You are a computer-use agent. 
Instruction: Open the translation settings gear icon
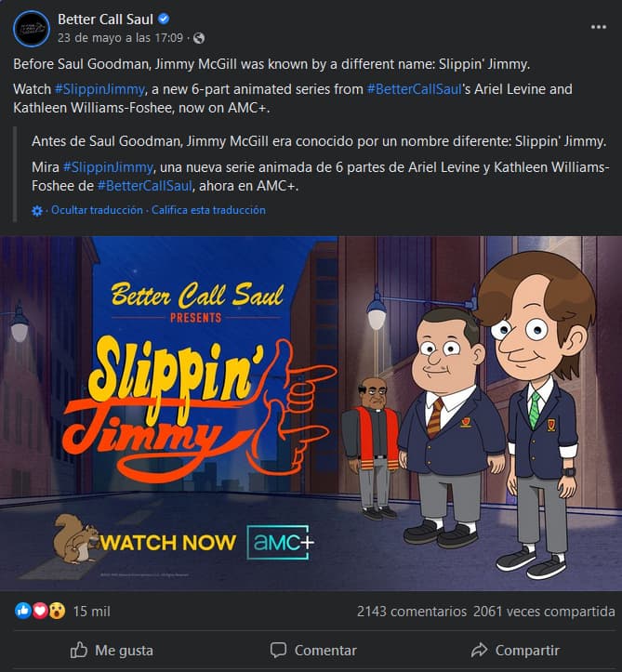click(x=37, y=211)
